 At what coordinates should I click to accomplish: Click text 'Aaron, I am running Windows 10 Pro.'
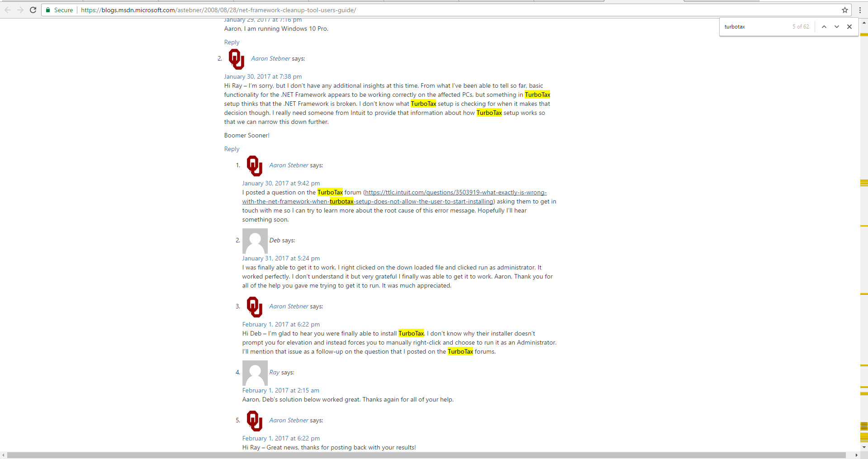(276, 28)
